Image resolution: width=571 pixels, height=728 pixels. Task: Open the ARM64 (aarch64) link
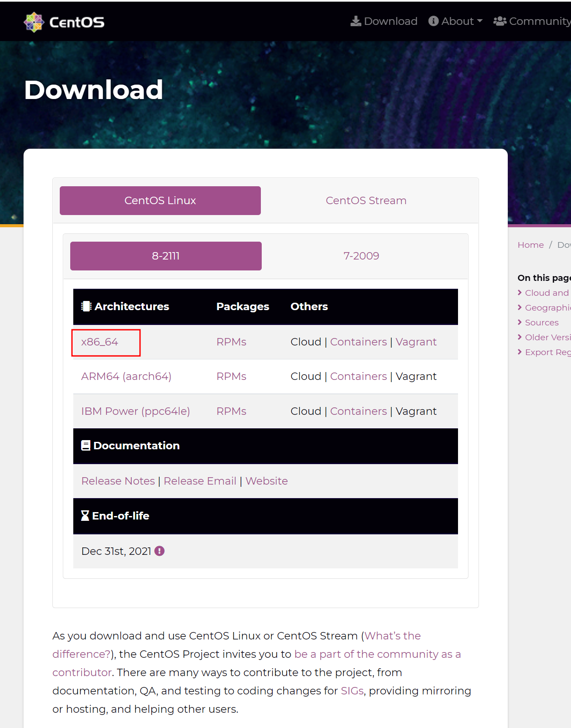pyautogui.click(x=126, y=376)
